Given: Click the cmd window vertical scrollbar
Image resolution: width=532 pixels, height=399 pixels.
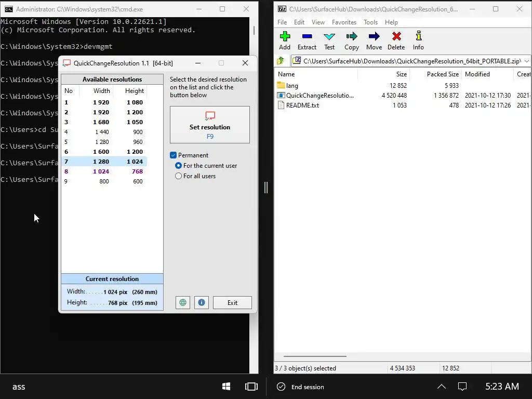Looking at the screenshot, I should point(254,30).
